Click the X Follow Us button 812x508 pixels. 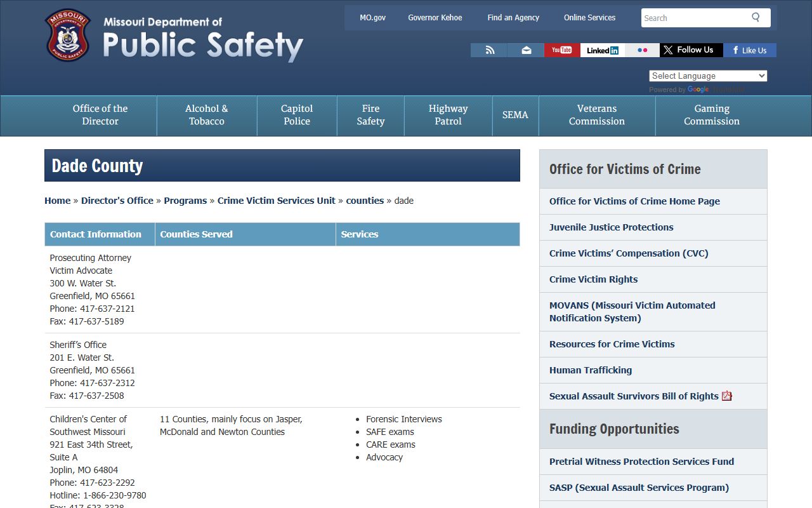[691, 50]
